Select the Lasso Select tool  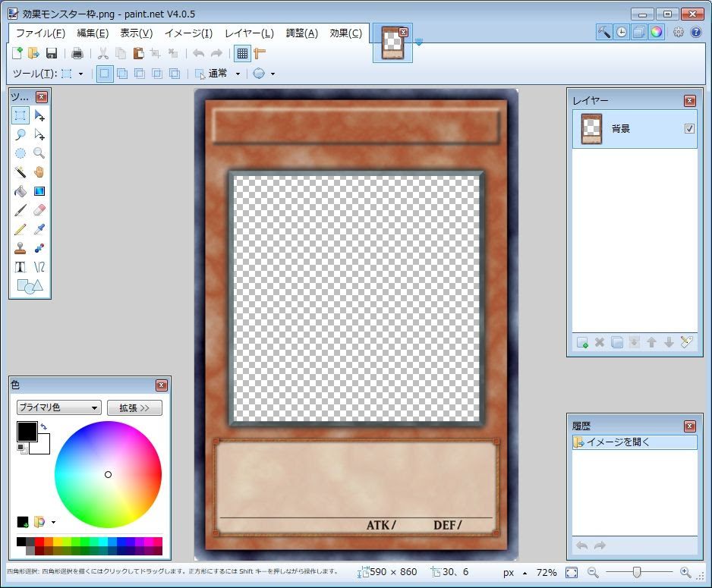click(x=20, y=134)
